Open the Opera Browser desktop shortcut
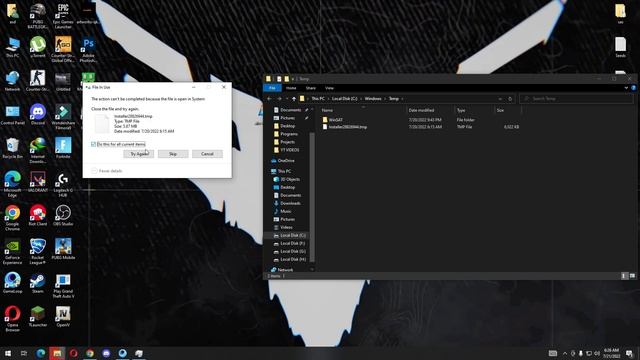Image resolution: width=640 pixels, height=360 pixels. (x=12, y=319)
